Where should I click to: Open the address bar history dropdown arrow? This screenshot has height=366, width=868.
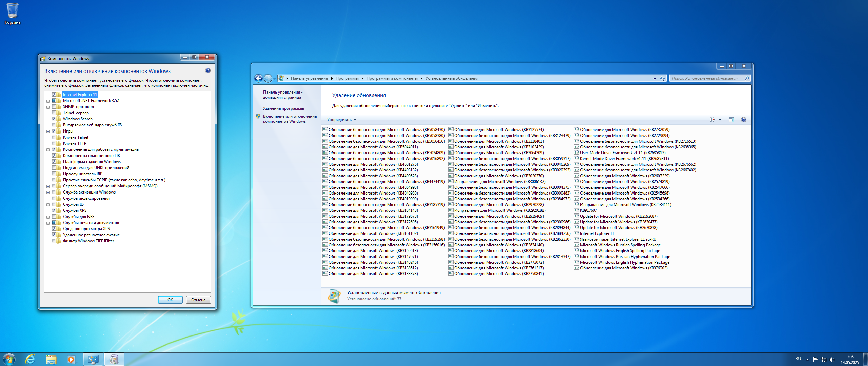click(655, 78)
